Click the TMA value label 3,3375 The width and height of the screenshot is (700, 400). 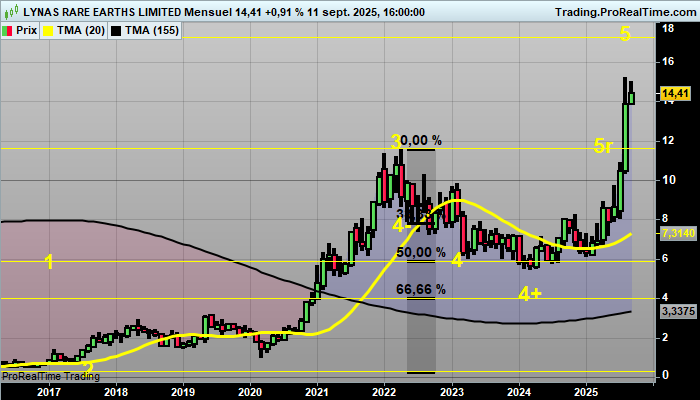(678, 311)
